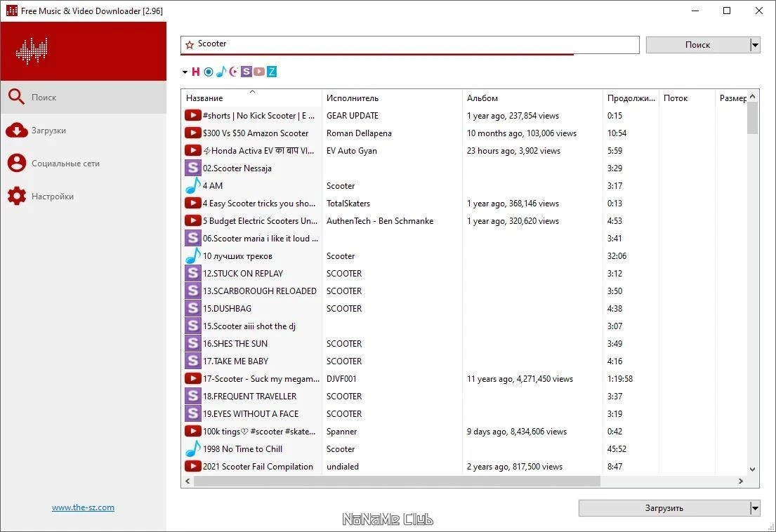The image size is (776, 532).
Task: Expand the sources dropdown triangle
Action: [185, 72]
